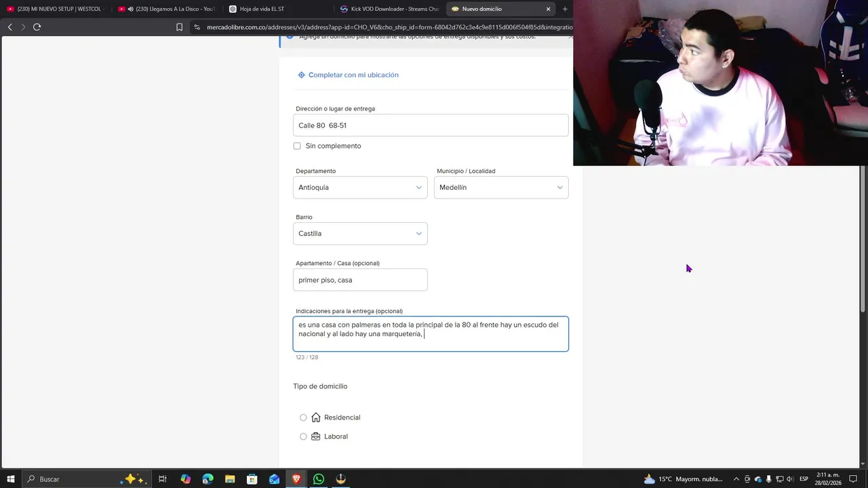The height and width of the screenshot is (488, 868).
Task: Click Completar con mi ubicación link
Action: [x=353, y=75]
